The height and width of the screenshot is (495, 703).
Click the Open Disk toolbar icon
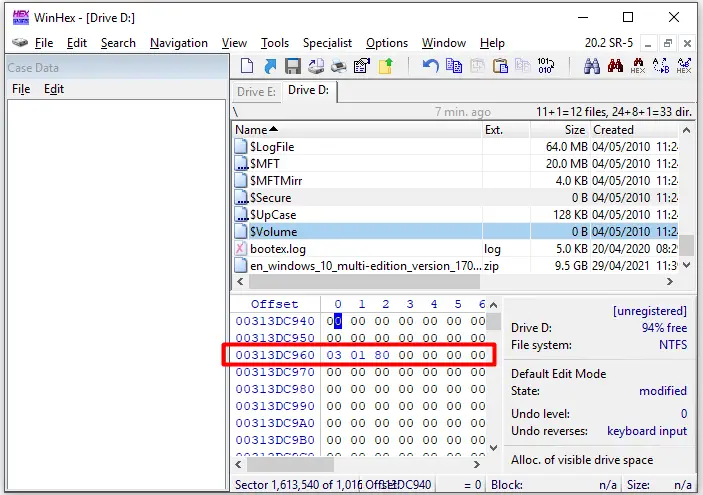(x=316, y=66)
